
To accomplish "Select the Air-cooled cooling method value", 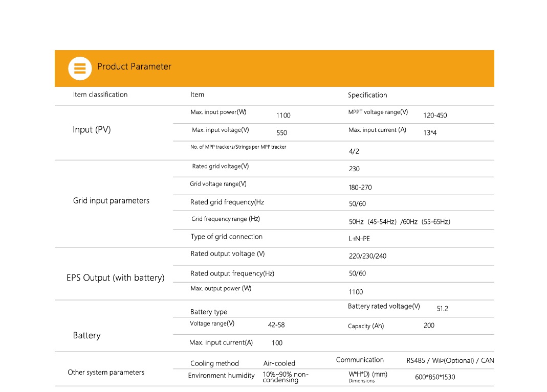I will pyautogui.click(x=279, y=364).
